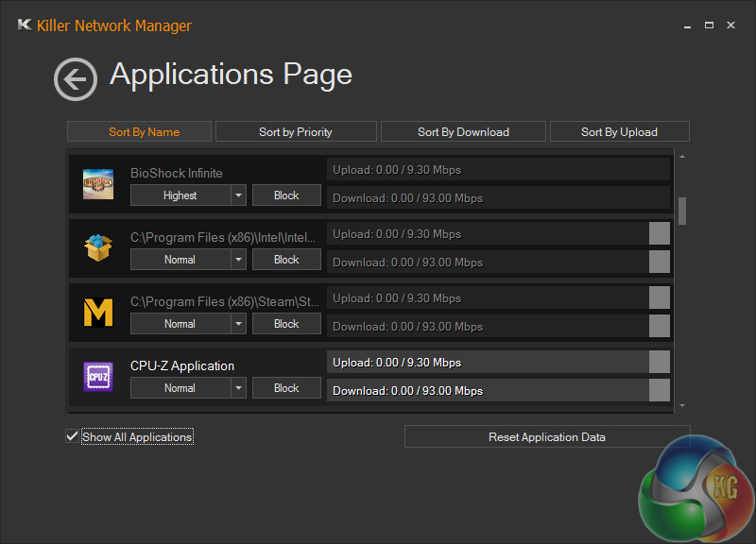Click the Killer K logo in title bar
The height and width of the screenshot is (544, 756).
tap(26, 25)
